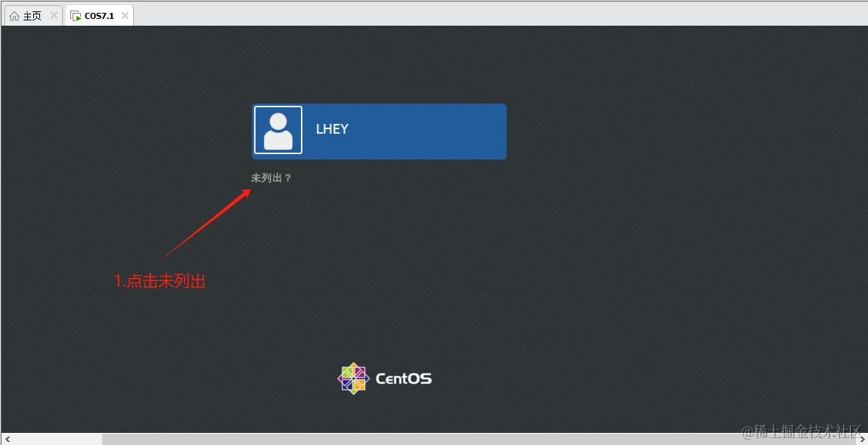
Task: Click the right arrow of horizontal scrollbar
Action: (x=862, y=439)
